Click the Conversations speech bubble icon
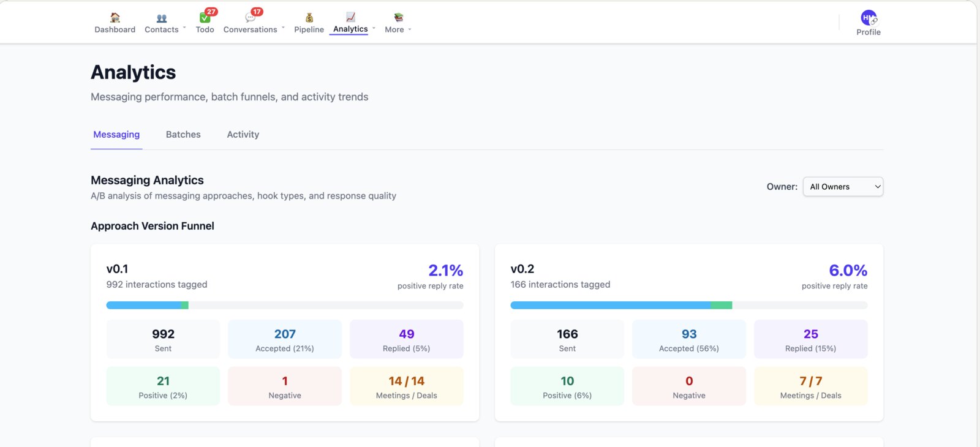Image resolution: width=980 pixels, height=447 pixels. tap(250, 18)
